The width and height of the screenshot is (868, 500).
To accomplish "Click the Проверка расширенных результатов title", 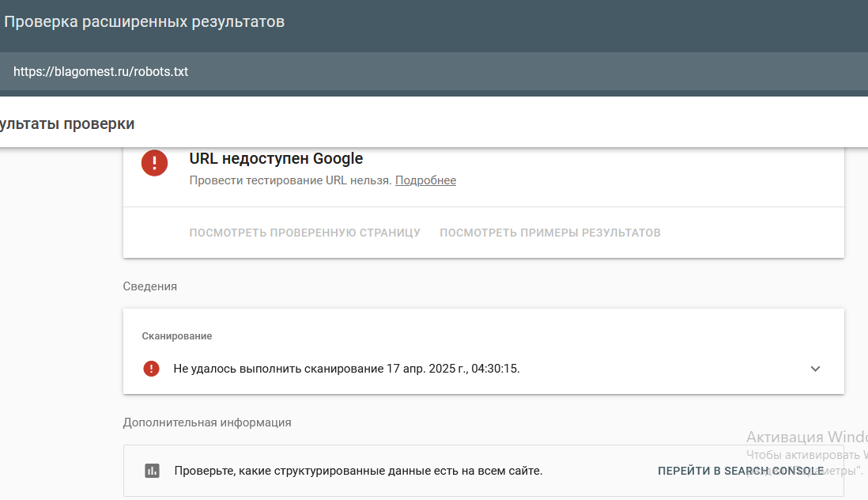I will (144, 21).
